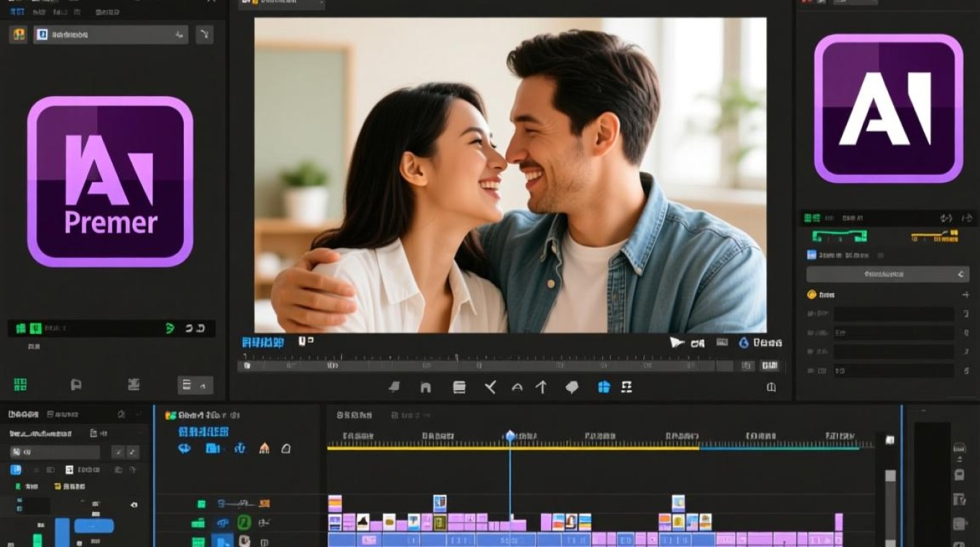Viewport: 980px width, 547px height.
Task: Expand the top-left panel's dropdown field
Action: pos(111,34)
